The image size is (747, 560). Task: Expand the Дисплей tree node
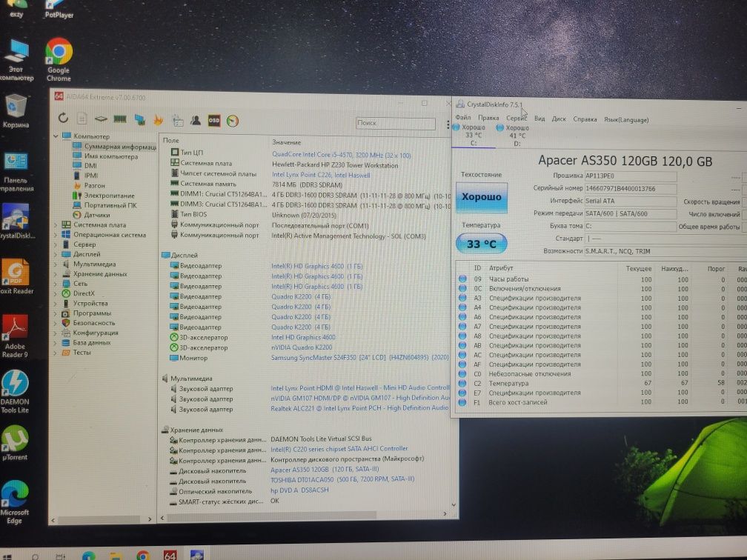click(56, 254)
